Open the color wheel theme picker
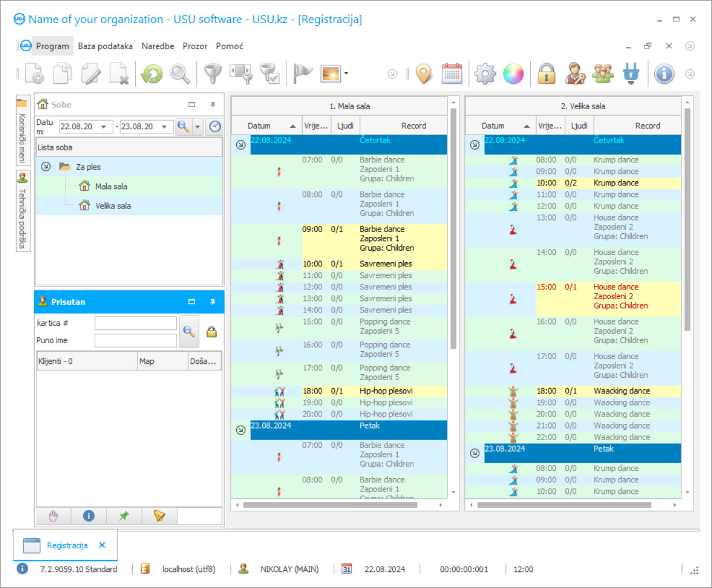 [513, 74]
